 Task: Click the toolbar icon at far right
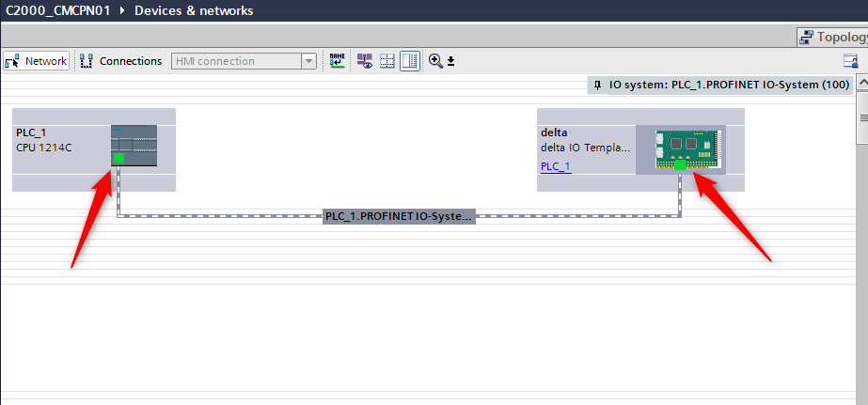coord(849,61)
